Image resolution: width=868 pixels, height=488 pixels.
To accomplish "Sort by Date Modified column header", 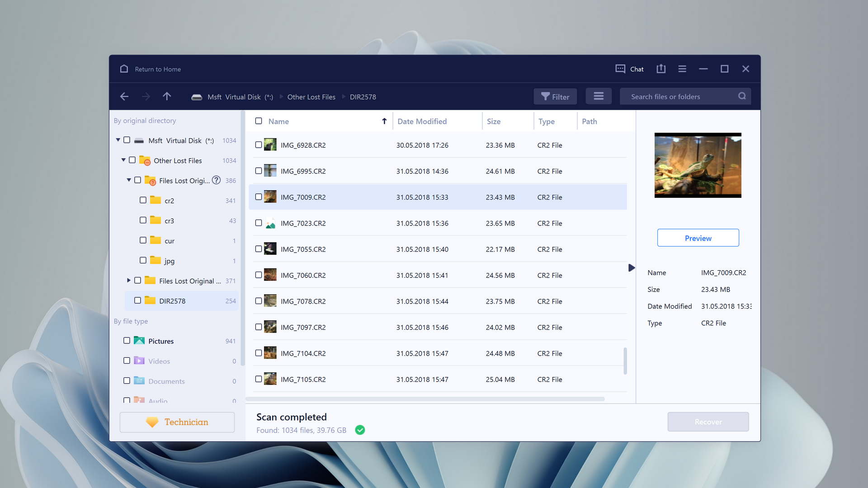I will click(x=422, y=121).
